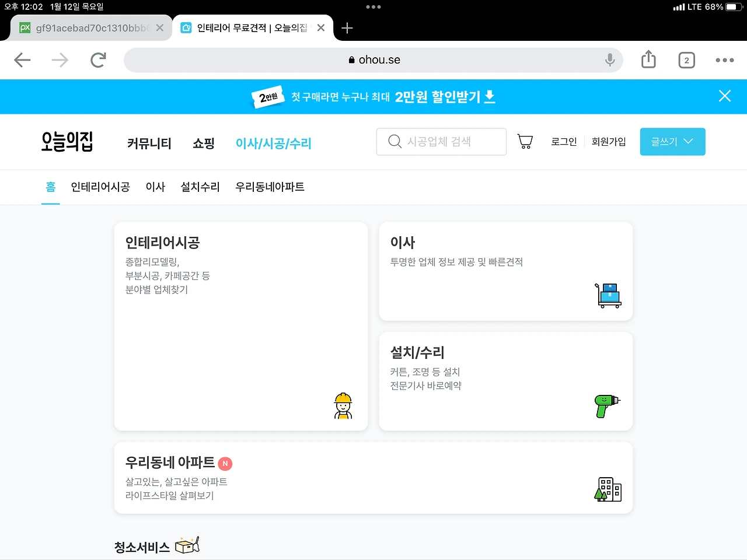Select the 이사/시공/수리 menu
This screenshot has width=747, height=560.
pos(274,143)
